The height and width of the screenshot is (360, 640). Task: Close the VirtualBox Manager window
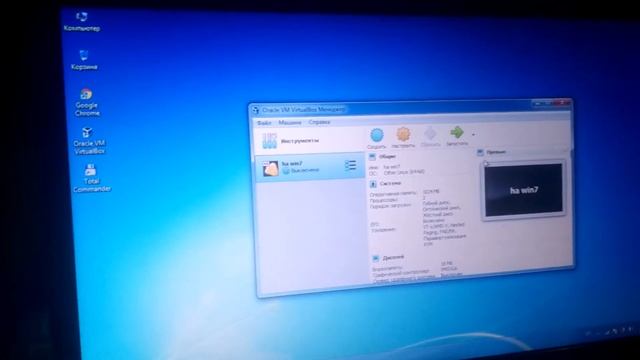pyautogui.click(x=562, y=102)
